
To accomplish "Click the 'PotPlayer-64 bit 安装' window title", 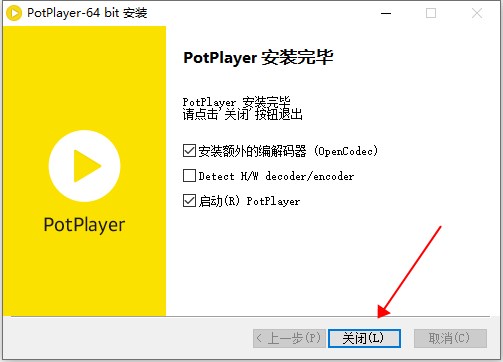I will coord(87,13).
